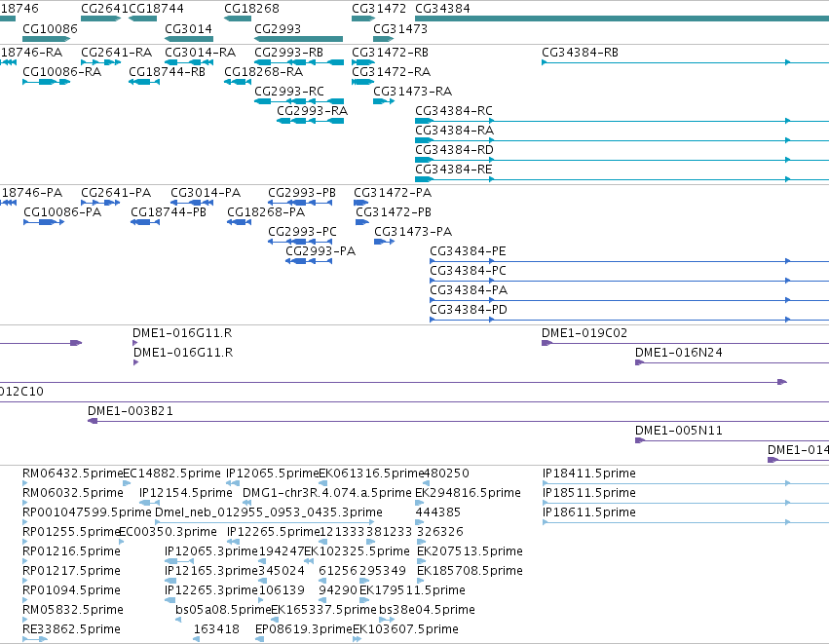The image size is (829, 644).
Task: Select protein CG31473-PA
Action: pyautogui.click(x=385, y=243)
